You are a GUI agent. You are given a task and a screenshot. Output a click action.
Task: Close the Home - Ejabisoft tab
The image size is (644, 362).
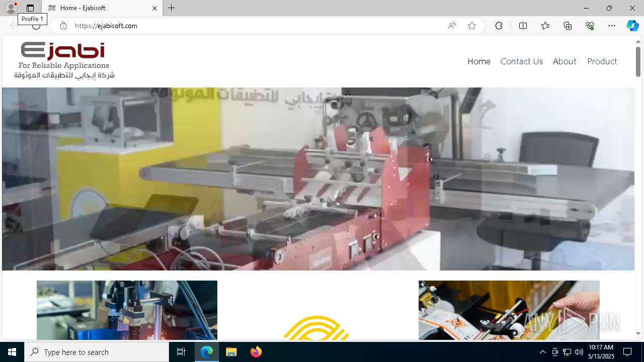(x=154, y=8)
